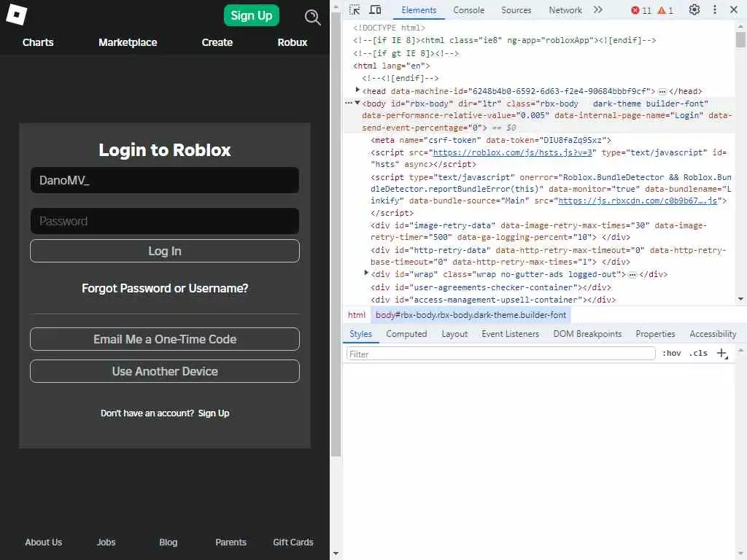Screen dimensions: 747x560
Task: Select the Styles pane tab
Action: [360, 334]
